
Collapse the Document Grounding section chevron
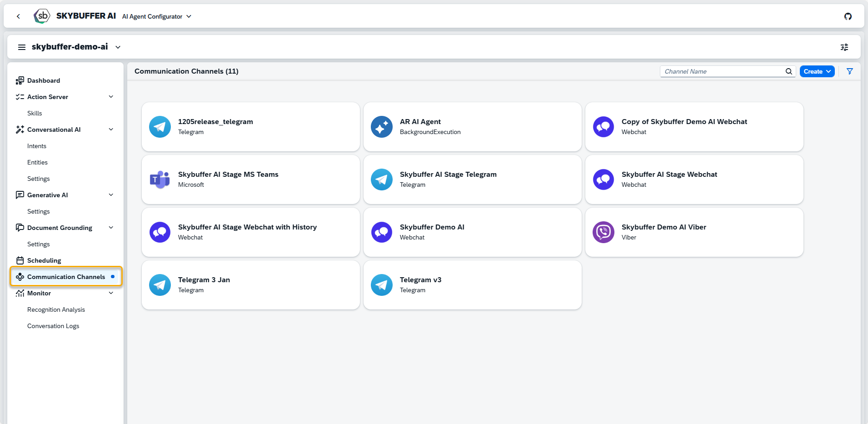[111, 228]
